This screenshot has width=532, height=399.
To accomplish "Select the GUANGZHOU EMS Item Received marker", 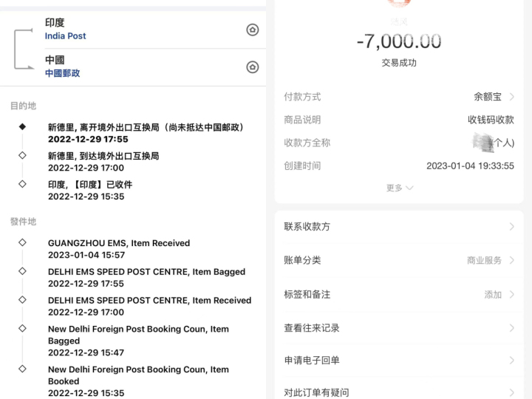I will pos(22,242).
